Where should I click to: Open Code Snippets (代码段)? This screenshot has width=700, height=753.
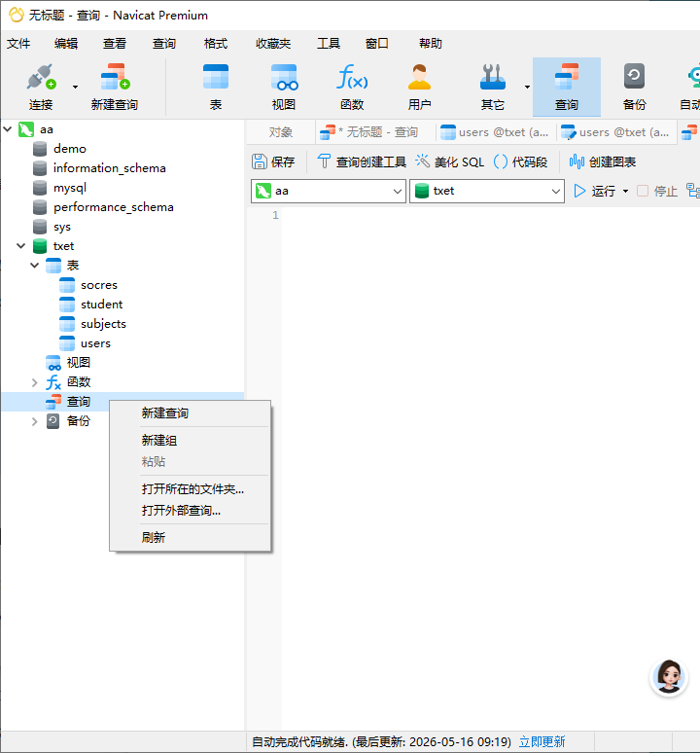tap(520, 161)
